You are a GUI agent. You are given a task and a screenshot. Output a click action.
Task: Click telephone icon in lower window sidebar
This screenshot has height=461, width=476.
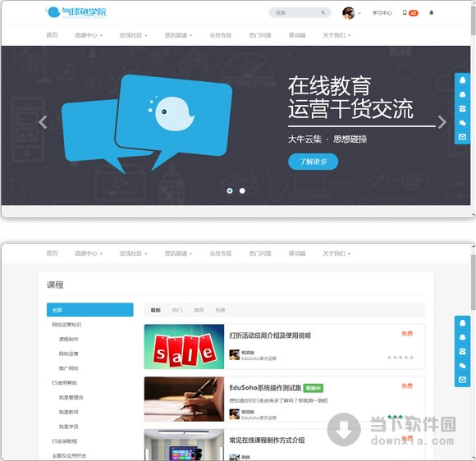tap(462, 351)
